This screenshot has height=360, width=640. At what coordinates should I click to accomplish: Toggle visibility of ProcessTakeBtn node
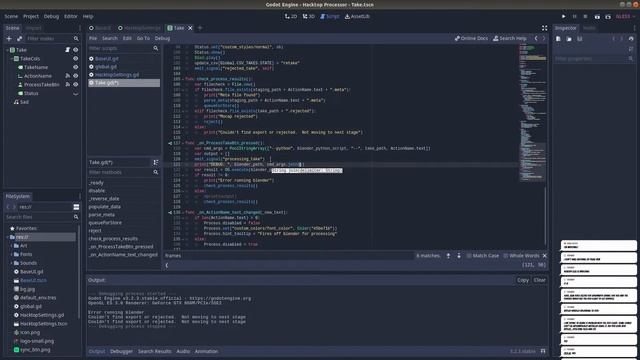point(76,84)
